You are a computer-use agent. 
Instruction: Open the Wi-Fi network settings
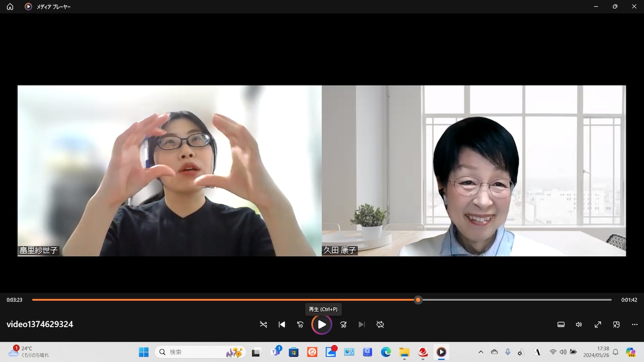[553, 352]
